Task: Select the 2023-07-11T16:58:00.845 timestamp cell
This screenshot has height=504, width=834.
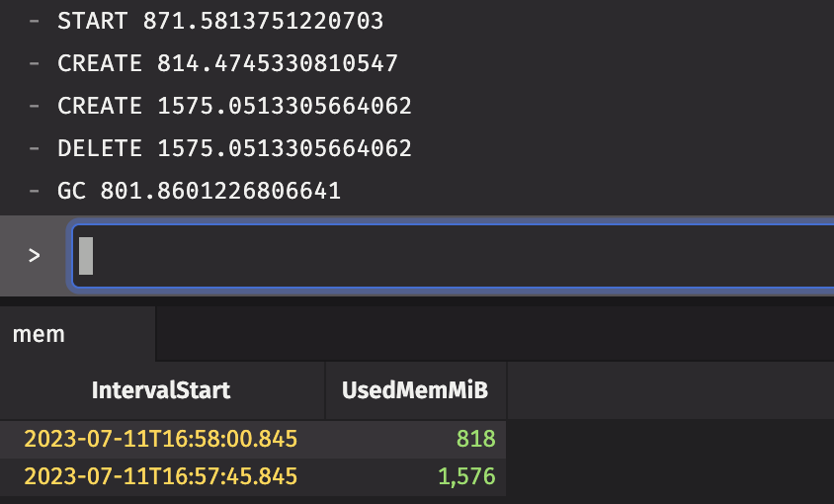Action: [x=161, y=439]
